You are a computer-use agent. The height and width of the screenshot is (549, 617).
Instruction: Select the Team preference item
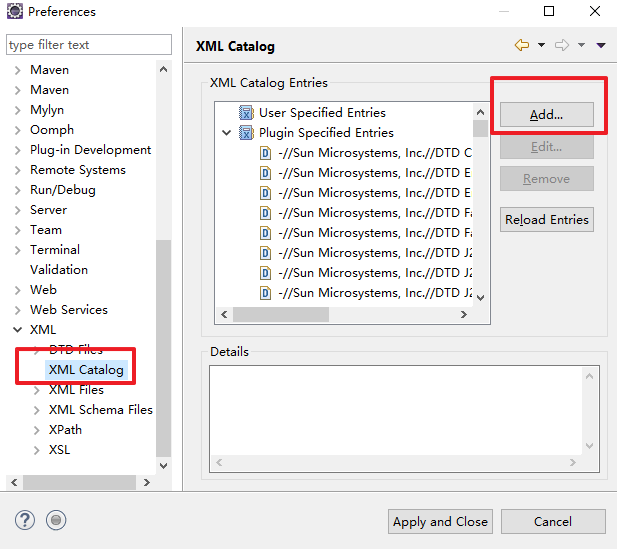click(46, 230)
